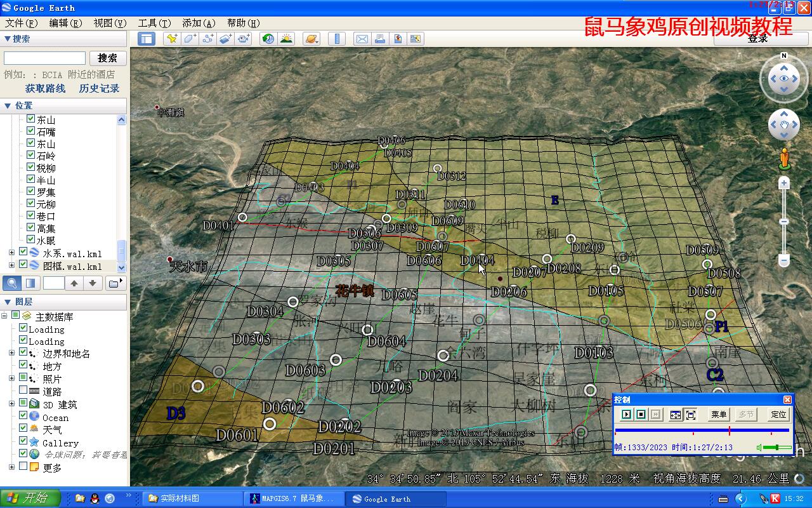Open the 视图(V) menu
The width and height of the screenshot is (812, 508).
click(x=110, y=23)
